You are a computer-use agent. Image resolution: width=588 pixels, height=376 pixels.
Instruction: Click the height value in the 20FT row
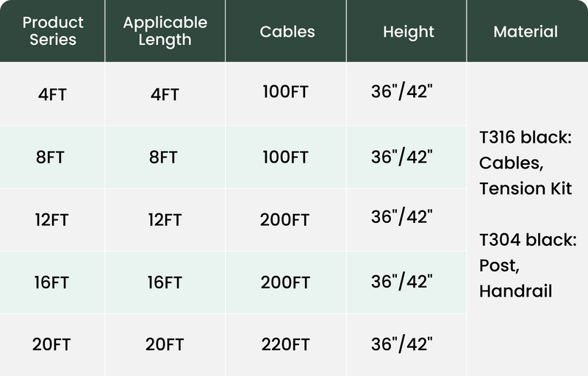[x=401, y=344]
